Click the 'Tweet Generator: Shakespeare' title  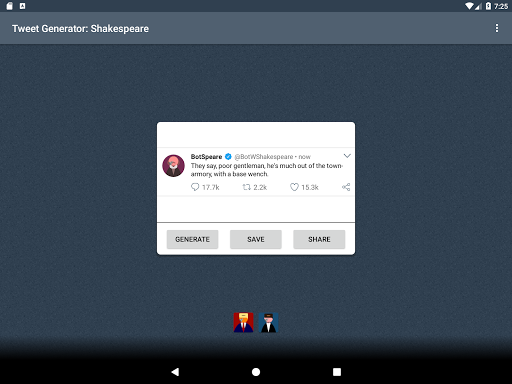(x=80, y=29)
